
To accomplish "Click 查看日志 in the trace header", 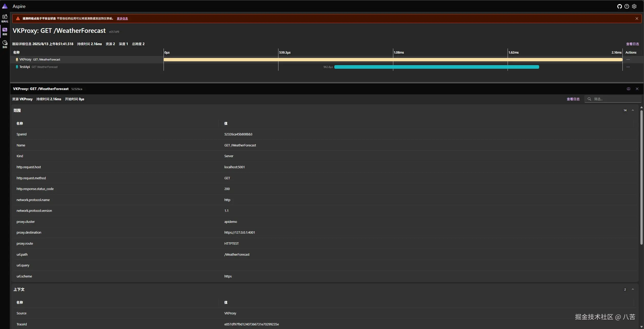I will pos(632,44).
